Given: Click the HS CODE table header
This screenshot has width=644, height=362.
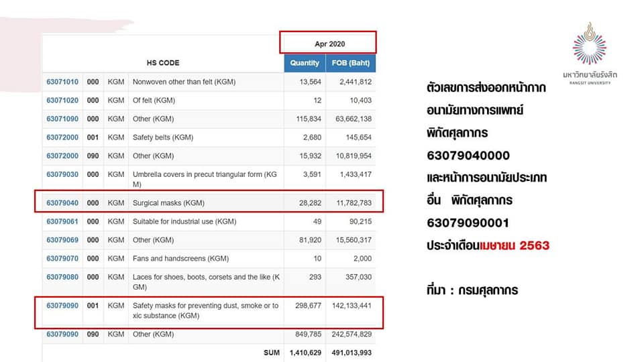Looking at the screenshot, I should pyautogui.click(x=163, y=63).
